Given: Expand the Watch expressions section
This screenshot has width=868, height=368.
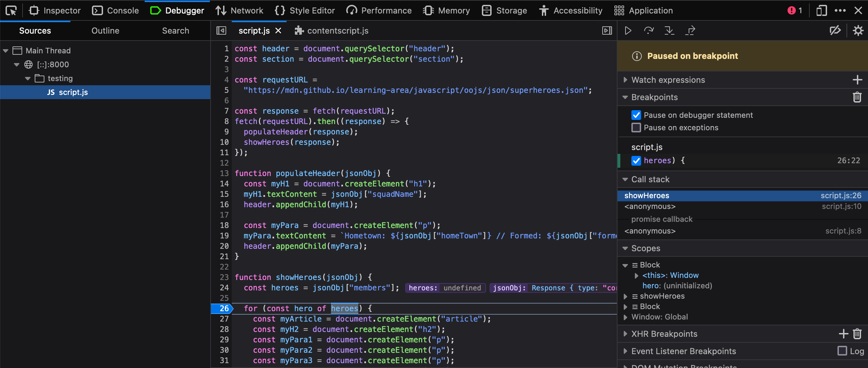Looking at the screenshot, I should coord(625,80).
